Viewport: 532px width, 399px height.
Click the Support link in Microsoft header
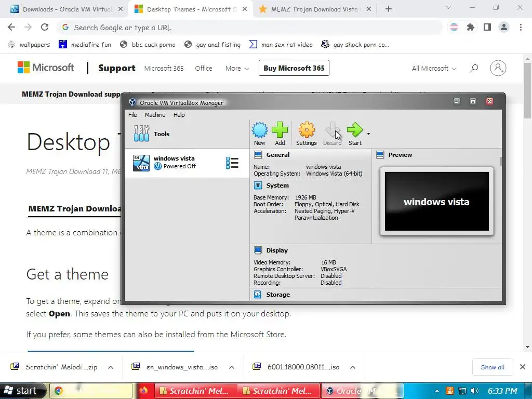pos(117,68)
